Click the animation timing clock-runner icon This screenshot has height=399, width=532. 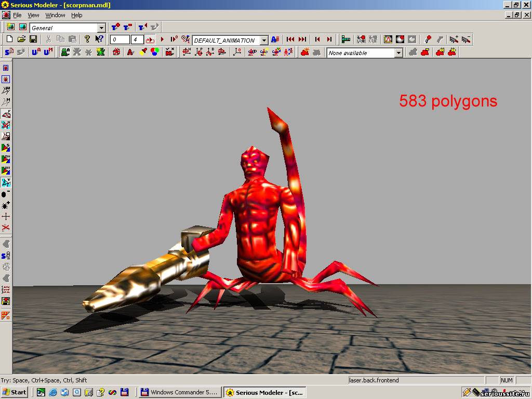pos(185,39)
